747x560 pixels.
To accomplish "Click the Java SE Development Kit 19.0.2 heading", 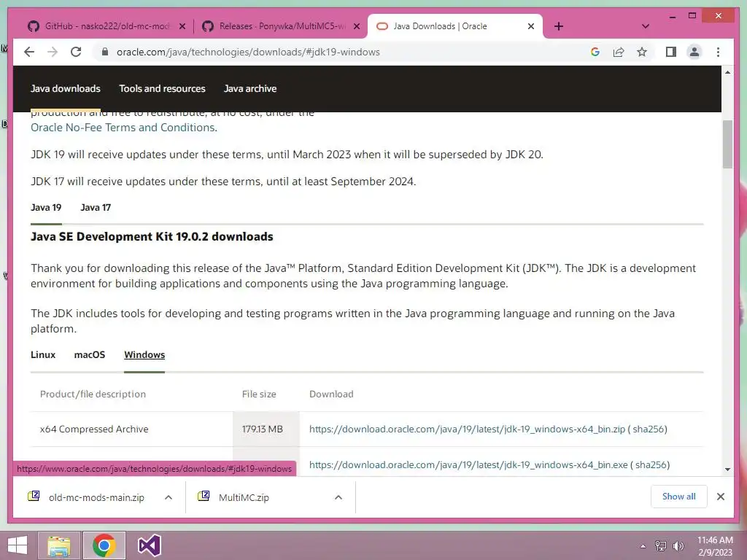I will pyautogui.click(x=152, y=237).
